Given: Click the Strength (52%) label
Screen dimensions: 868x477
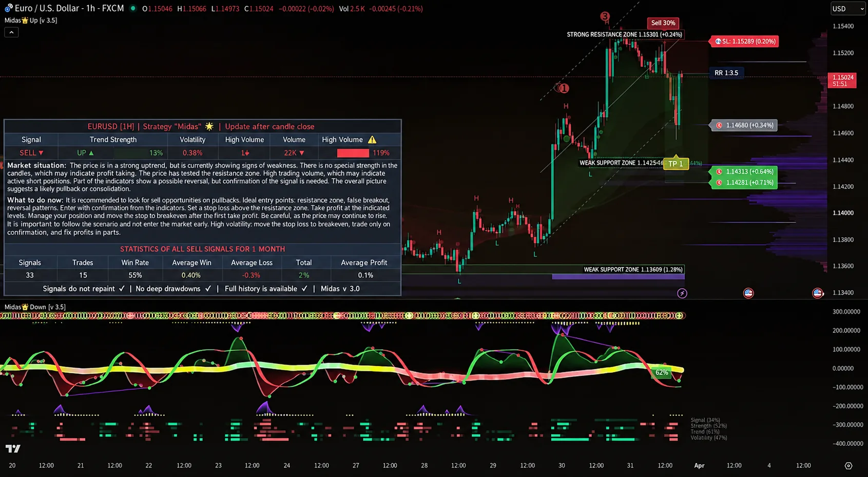Looking at the screenshot, I should [x=708, y=426].
